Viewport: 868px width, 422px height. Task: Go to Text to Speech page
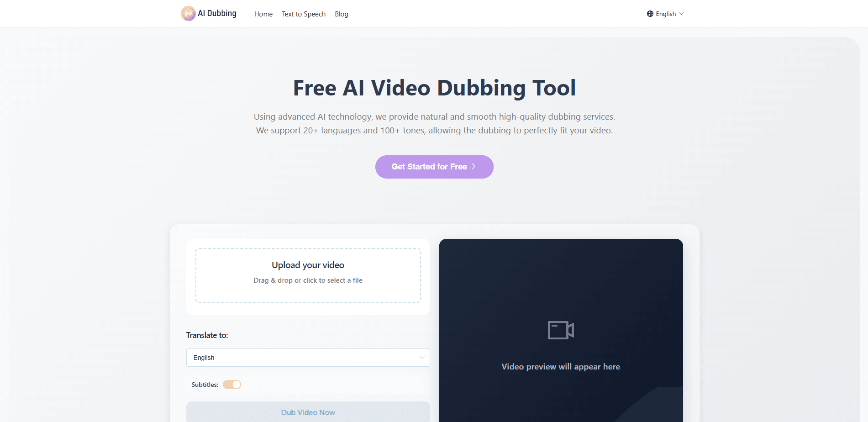(304, 14)
